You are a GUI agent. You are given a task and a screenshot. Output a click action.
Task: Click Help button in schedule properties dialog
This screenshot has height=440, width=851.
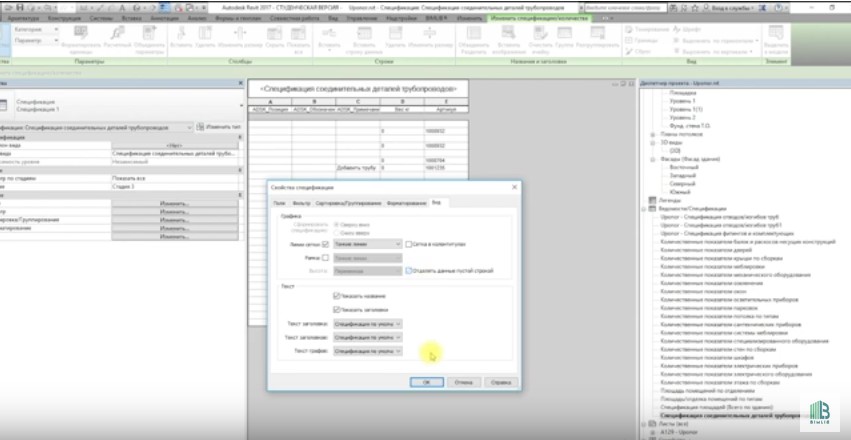pyautogui.click(x=501, y=382)
